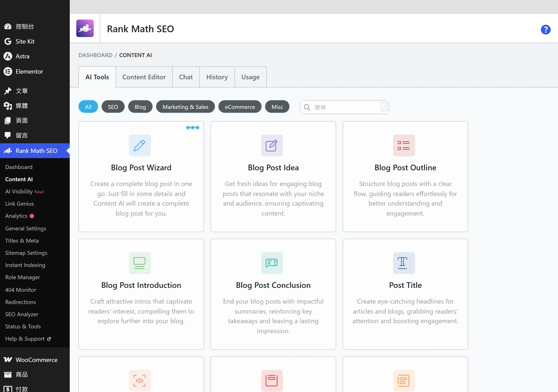Open Titles & Meta submenu item
558x392 pixels.
22,240
